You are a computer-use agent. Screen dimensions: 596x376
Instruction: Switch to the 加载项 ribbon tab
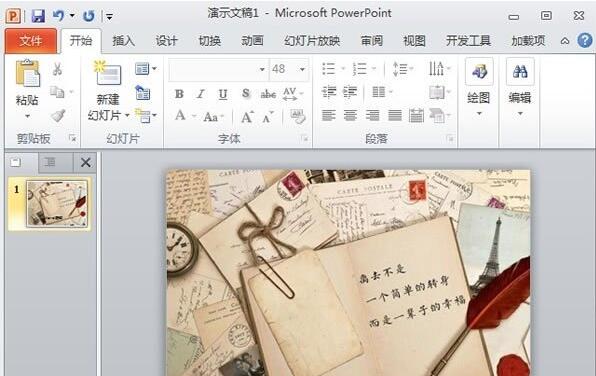pyautogui.click(x=528, y=41)
